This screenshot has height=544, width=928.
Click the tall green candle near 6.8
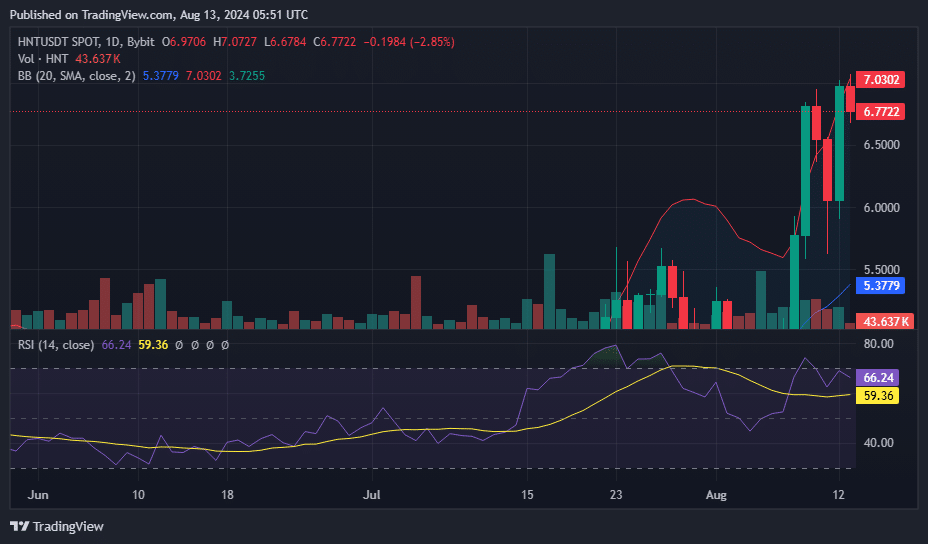805,170
